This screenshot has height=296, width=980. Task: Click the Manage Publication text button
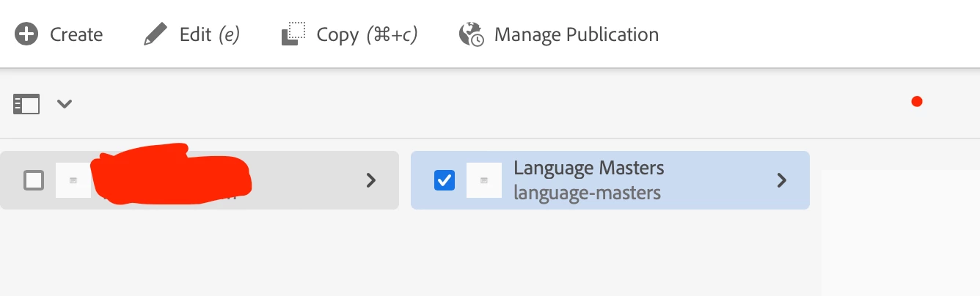(577, 34)
